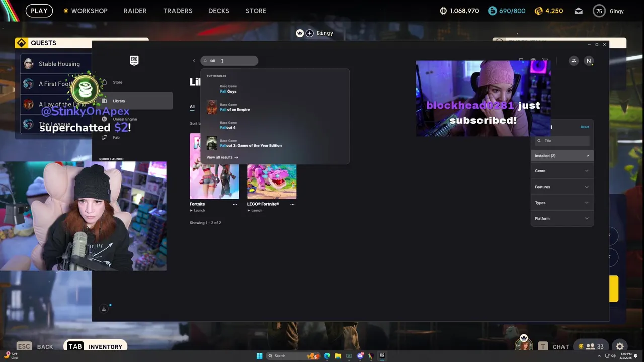Open Windows Start menu
The height and width of the screenshot is (362, 644).
tap(259, 356)
